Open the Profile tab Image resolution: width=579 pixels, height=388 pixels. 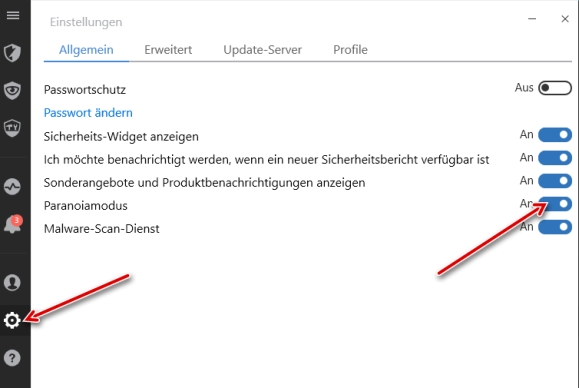pos(350,49)
